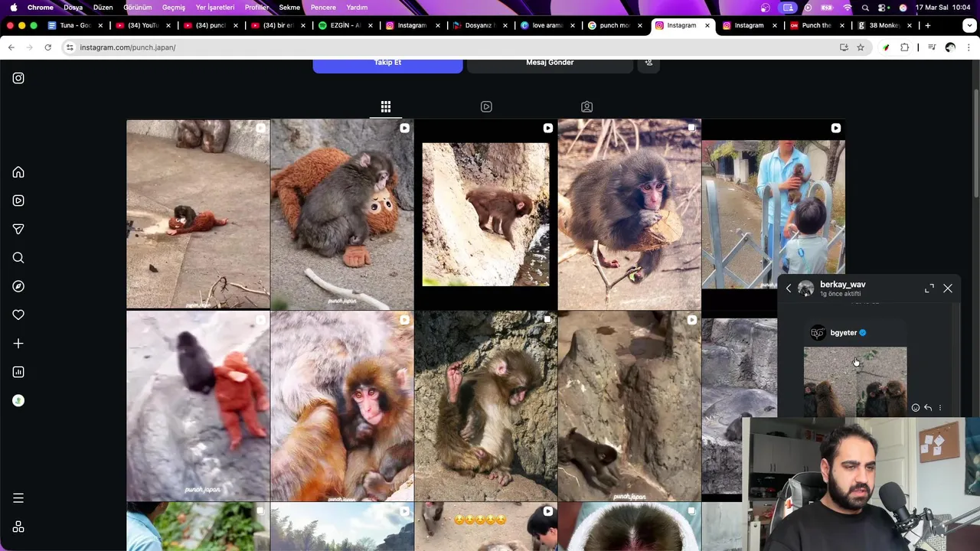Open the Chrome extensions puzzle icon

(904, 47)
